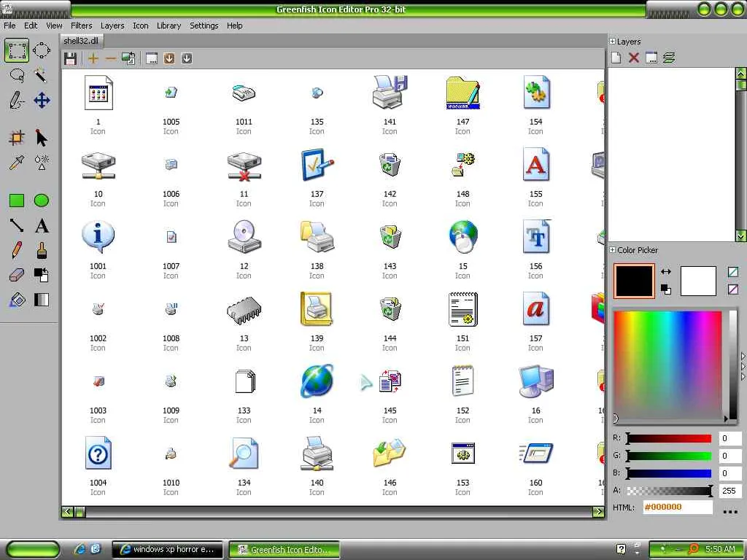747x560 pixels.
Task: Pick the crop tool
Action: coord(17,138)
